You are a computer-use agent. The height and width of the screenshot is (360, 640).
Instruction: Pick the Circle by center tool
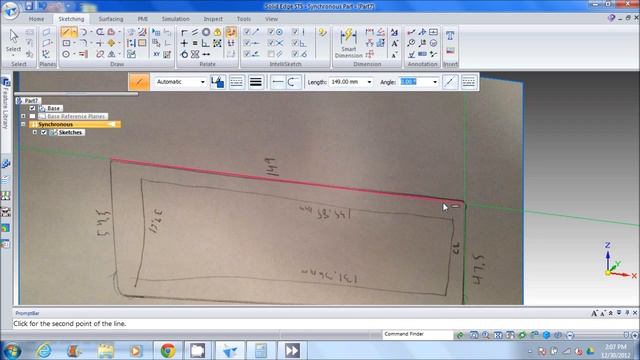(x=66, y=54)
